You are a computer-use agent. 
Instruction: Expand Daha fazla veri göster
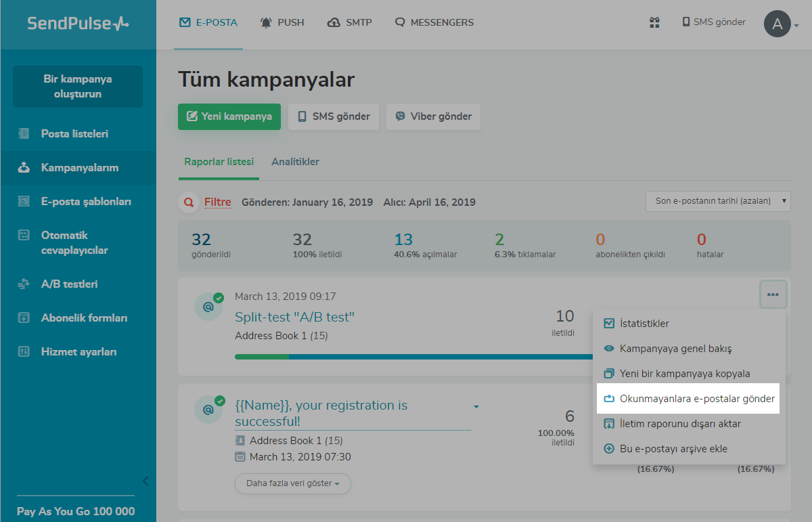(293, 483)
